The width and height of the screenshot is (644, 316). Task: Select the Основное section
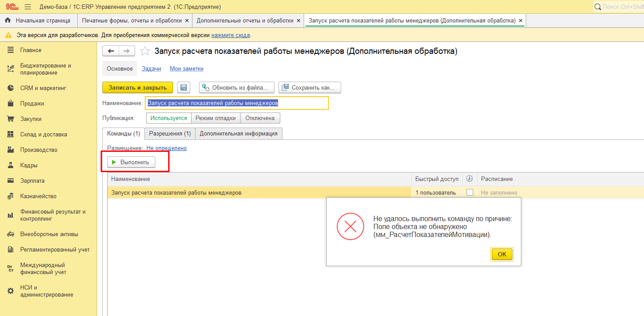coord(120,69)
